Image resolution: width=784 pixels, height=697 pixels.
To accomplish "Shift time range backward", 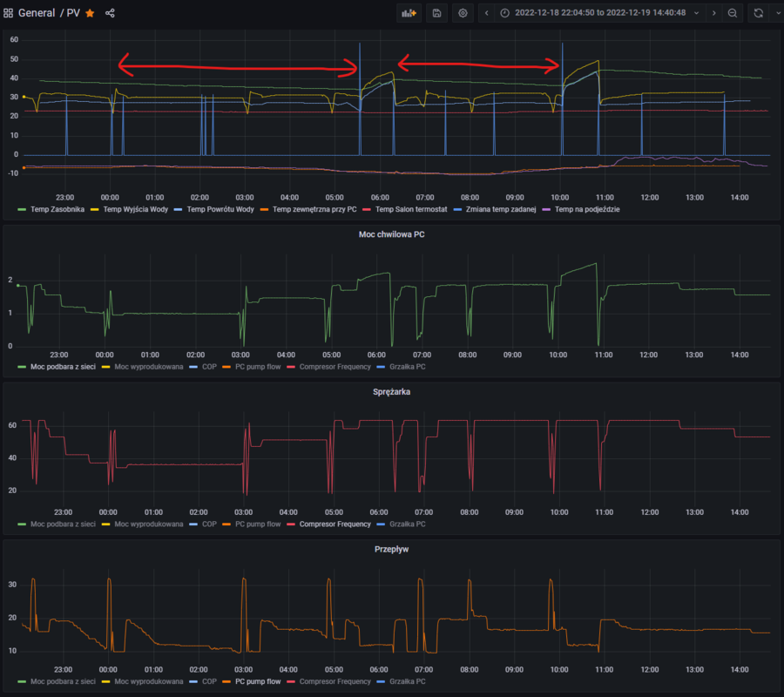I will click(486, 13).
